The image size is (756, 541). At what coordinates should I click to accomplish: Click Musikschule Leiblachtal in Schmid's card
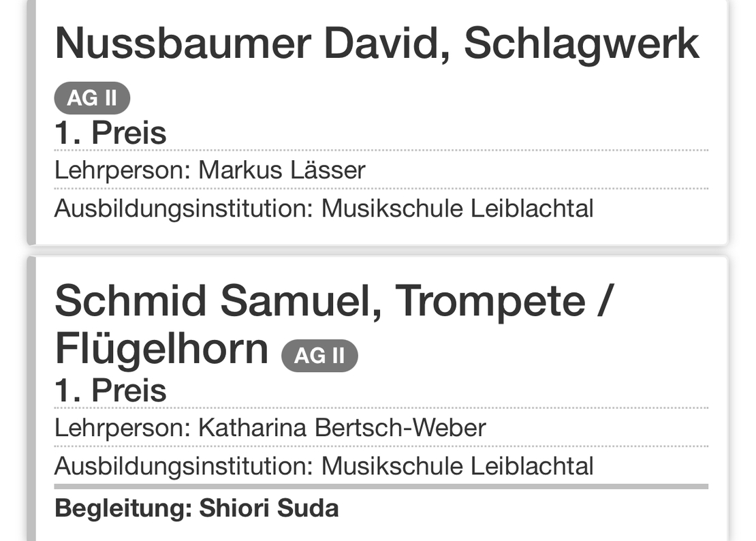pos(457,466)
